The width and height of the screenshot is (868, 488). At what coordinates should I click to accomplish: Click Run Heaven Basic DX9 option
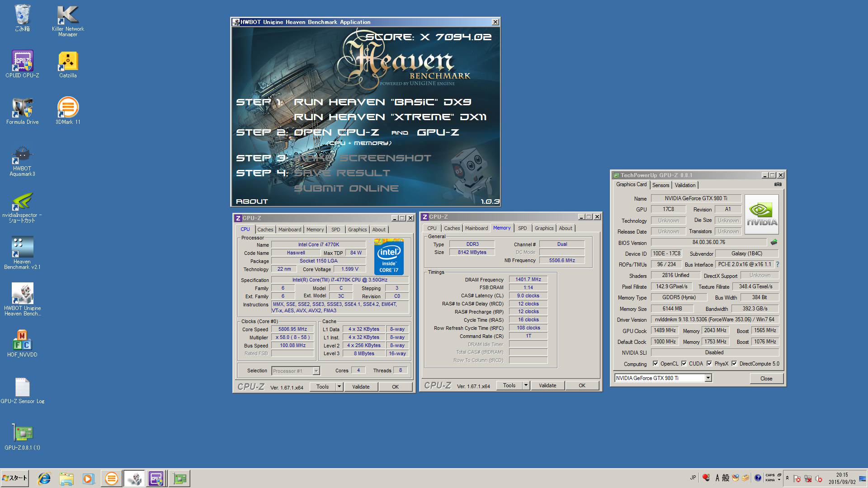[x=382, y=102]
